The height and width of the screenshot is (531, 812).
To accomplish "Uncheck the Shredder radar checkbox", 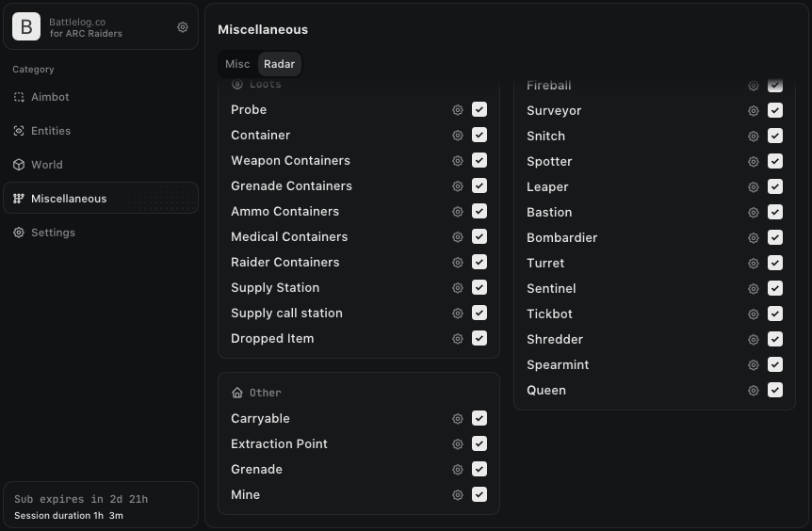I will tap(774, 339).
